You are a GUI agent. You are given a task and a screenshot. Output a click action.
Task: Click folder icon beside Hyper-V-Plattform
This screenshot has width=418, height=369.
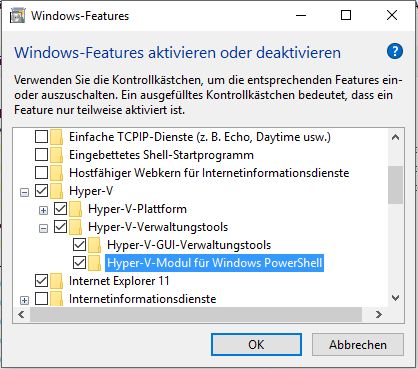[76, 209]
